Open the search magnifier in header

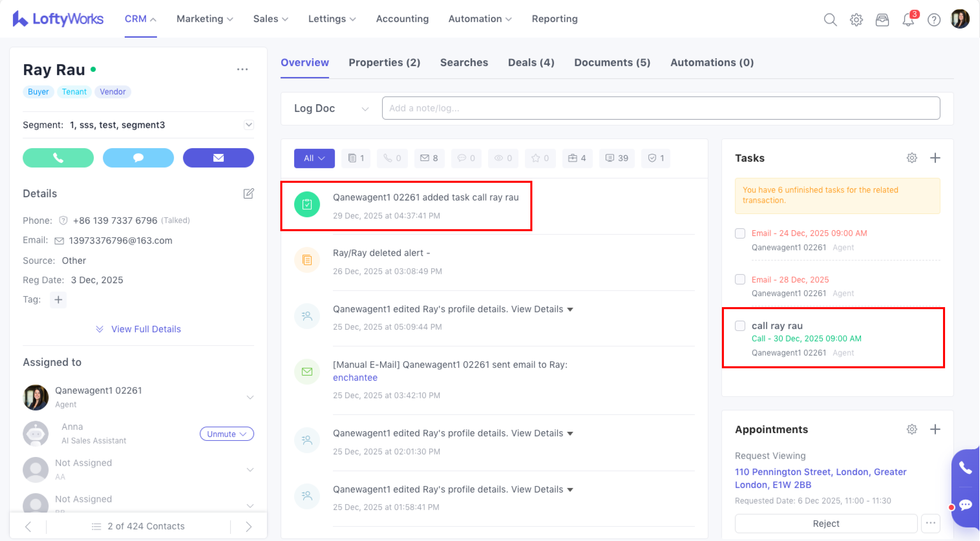pyautogui.click(x=830, y=19)
